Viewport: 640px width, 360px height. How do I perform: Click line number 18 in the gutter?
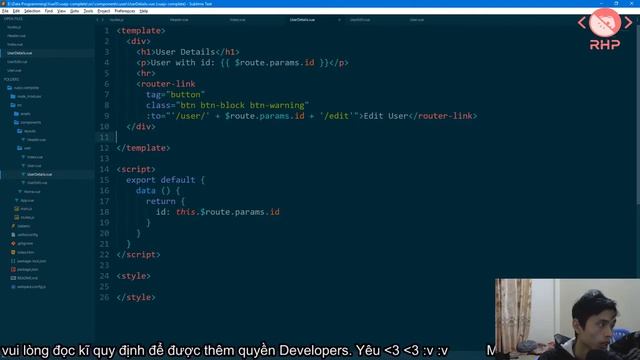104,212
